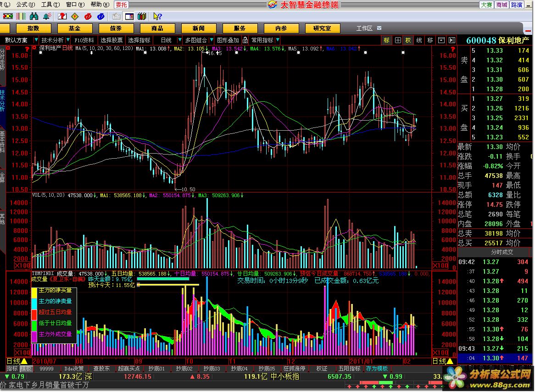Click the striped color bars toolbar icon
This screenshot has height=392, width=535.
point(21,17)
